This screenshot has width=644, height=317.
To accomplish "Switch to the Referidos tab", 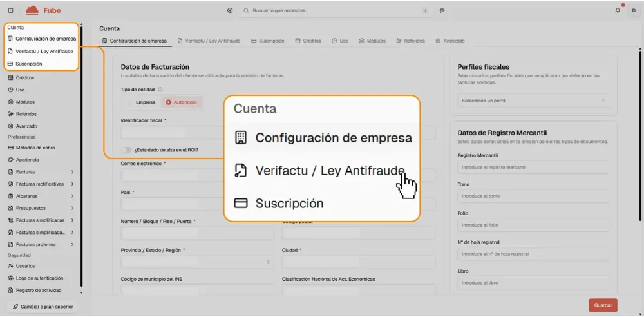I will tap(410, 41).
